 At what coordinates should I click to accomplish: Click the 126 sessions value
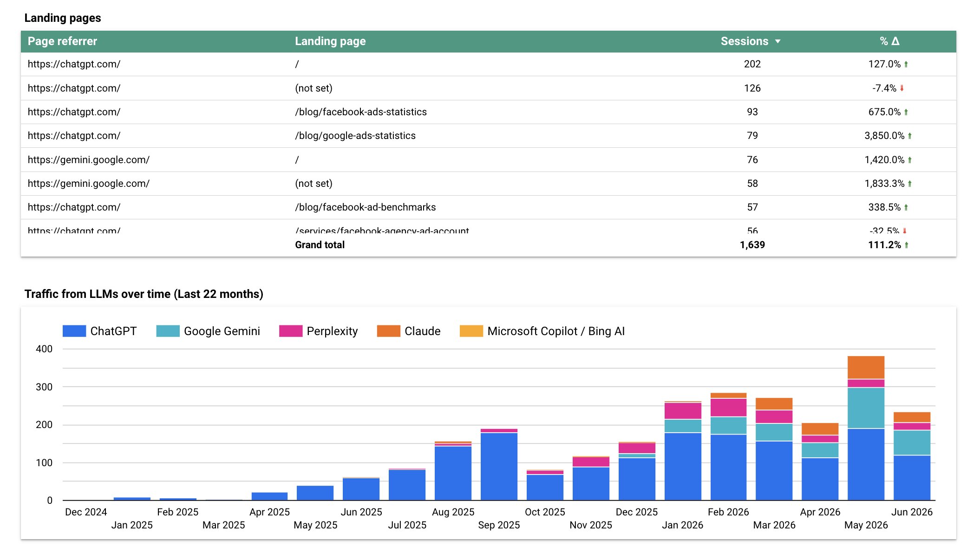[752, 88]
